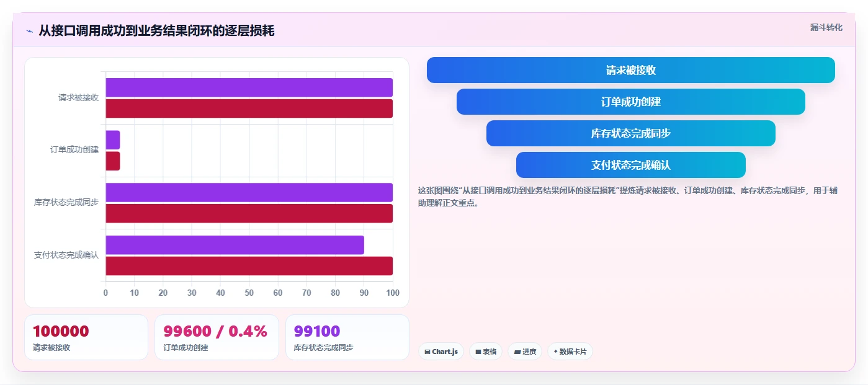Click the 请求被接收 y-axis label
Viewport: 868px width, 385px height.
(x=78, y=97)
